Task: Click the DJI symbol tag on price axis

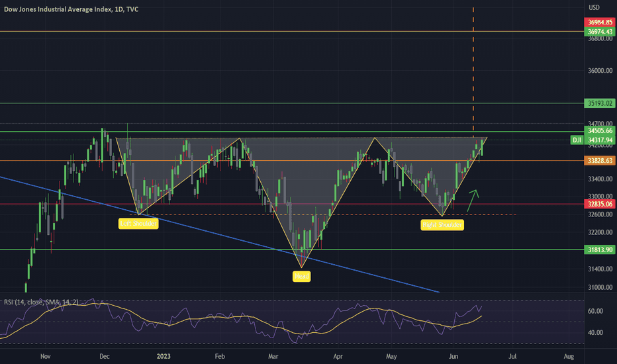Action: 577,140
